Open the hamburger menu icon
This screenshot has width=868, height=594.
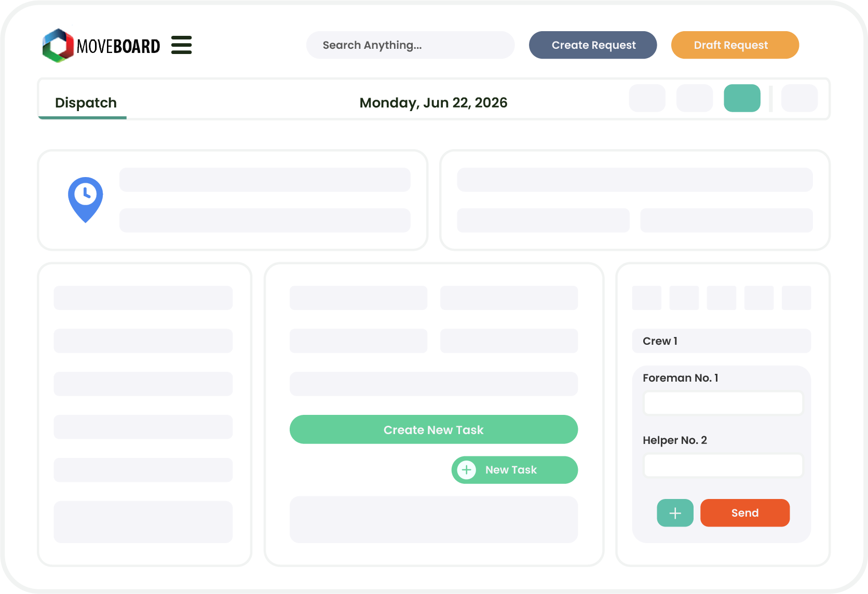point(181,45)
